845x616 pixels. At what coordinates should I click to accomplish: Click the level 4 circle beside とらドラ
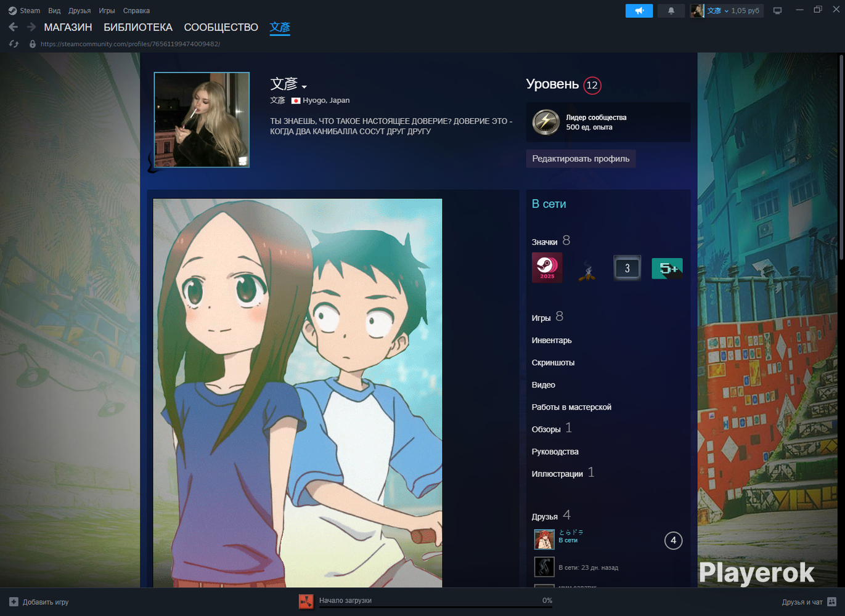click(673, 540)
